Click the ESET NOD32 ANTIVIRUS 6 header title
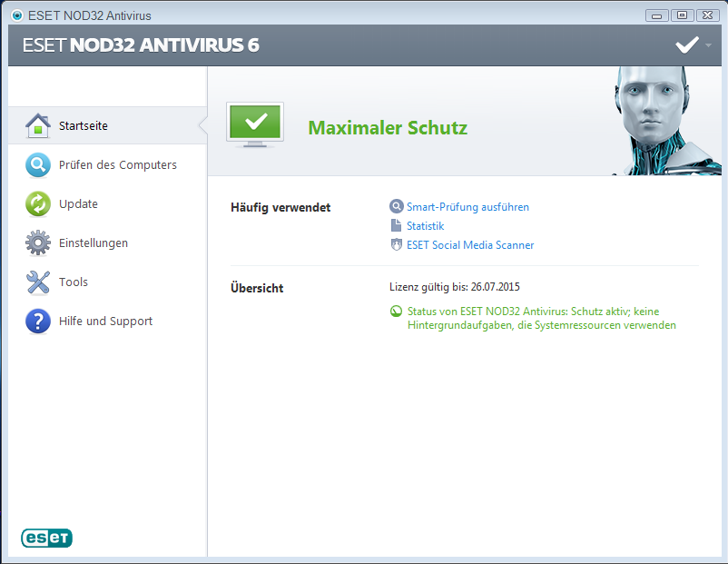The image size is (728, 564). click(x=141, y=45)
